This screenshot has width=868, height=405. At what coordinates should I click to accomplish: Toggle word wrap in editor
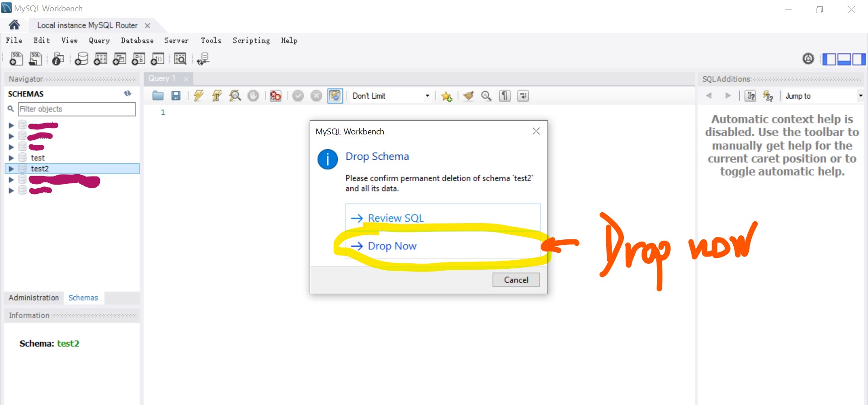pos(523,95)
